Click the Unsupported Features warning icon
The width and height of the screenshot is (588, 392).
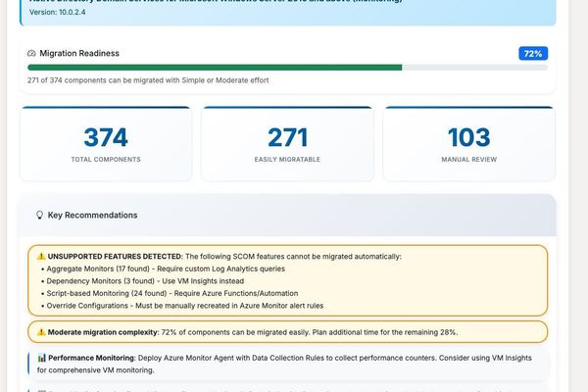click(x=41, y=256)
